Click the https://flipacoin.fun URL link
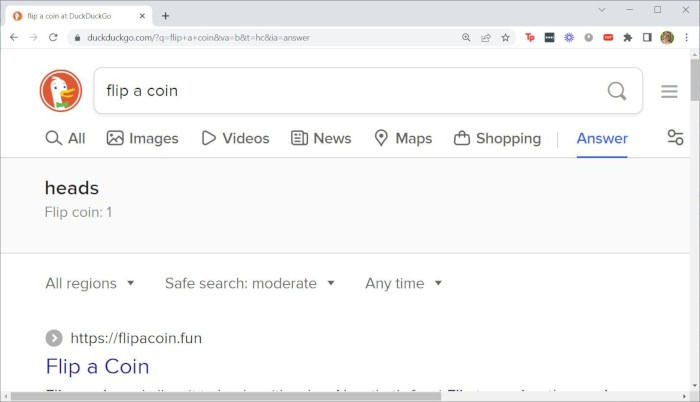The height and width of the screenshot is (402, 700). tap(136, 338)
